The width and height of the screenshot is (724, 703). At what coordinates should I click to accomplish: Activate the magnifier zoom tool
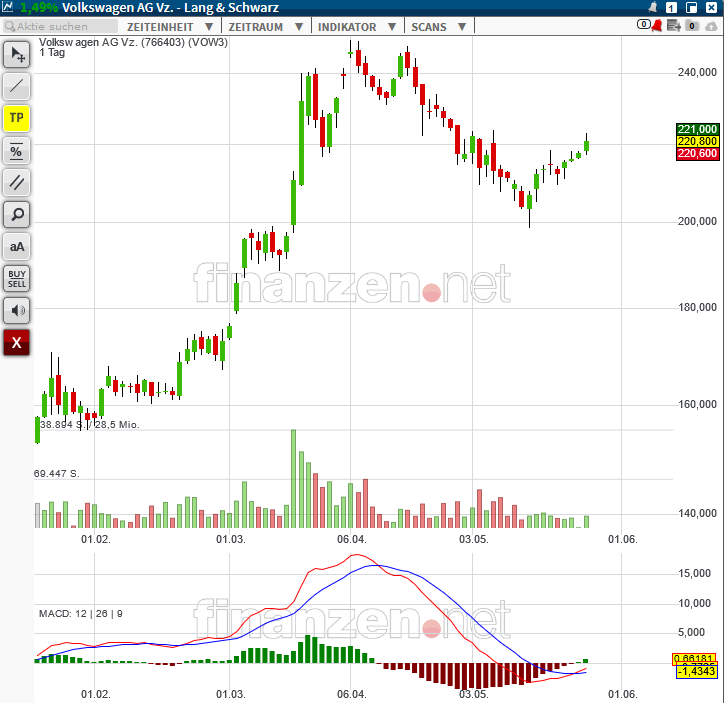[x=17, y=214]
